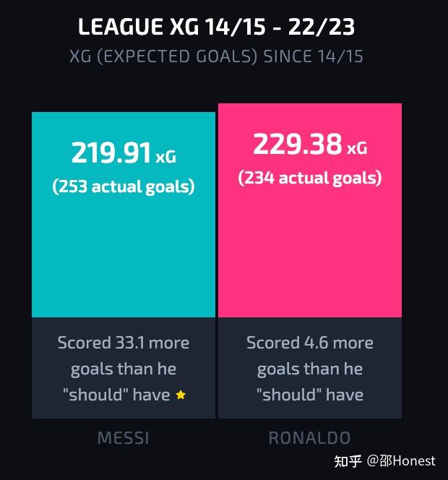Screen dimensions: 448x480
Task: Click the 219.91 xG value
Action: (x=124, y=153)
